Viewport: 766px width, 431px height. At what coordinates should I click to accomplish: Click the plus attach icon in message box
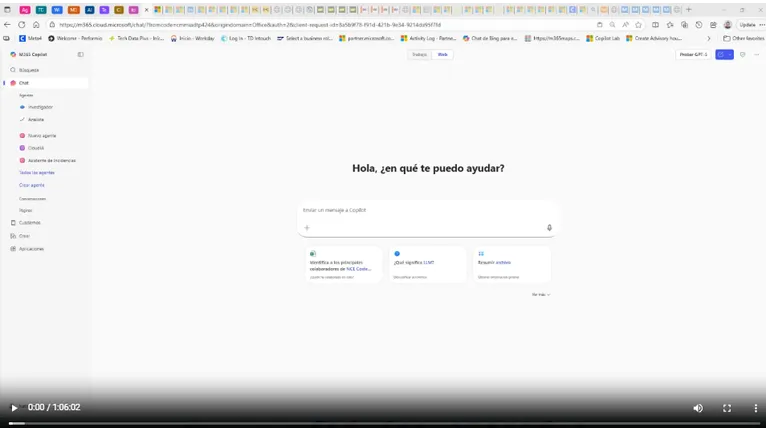pos(307,228)
